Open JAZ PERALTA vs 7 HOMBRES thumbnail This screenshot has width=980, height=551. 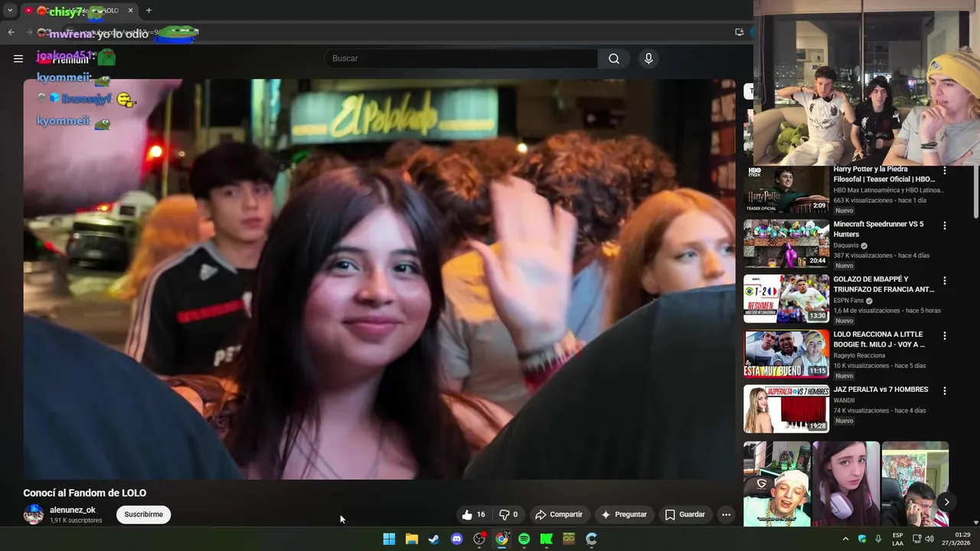click(786, 409)
